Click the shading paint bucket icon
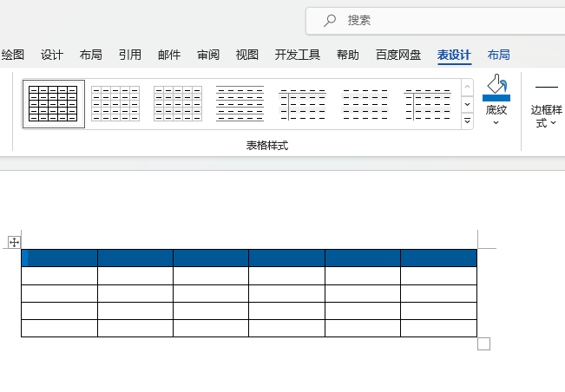565x392 pixels. (x=496, y=84)
